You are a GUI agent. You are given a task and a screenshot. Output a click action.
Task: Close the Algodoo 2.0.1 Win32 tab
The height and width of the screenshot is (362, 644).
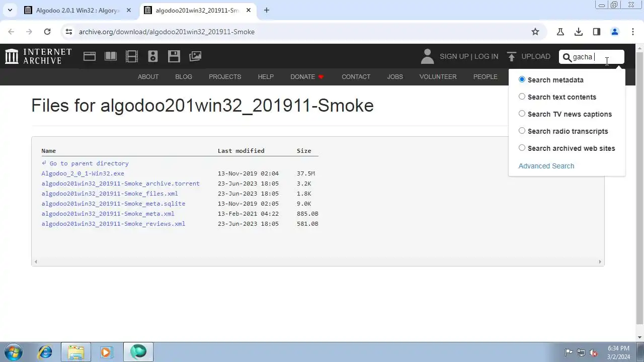coord(129,10)
